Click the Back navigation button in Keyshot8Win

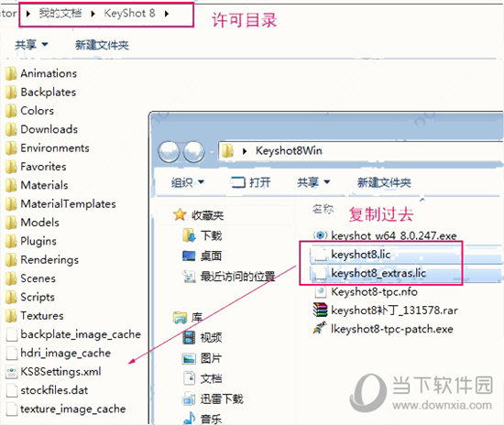click(169, 151)
